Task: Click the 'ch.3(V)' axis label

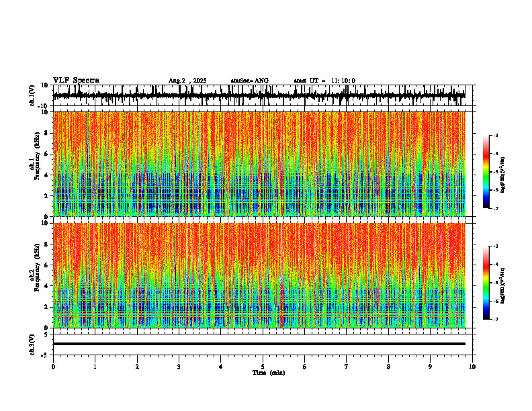Action: tap(32, 345)
